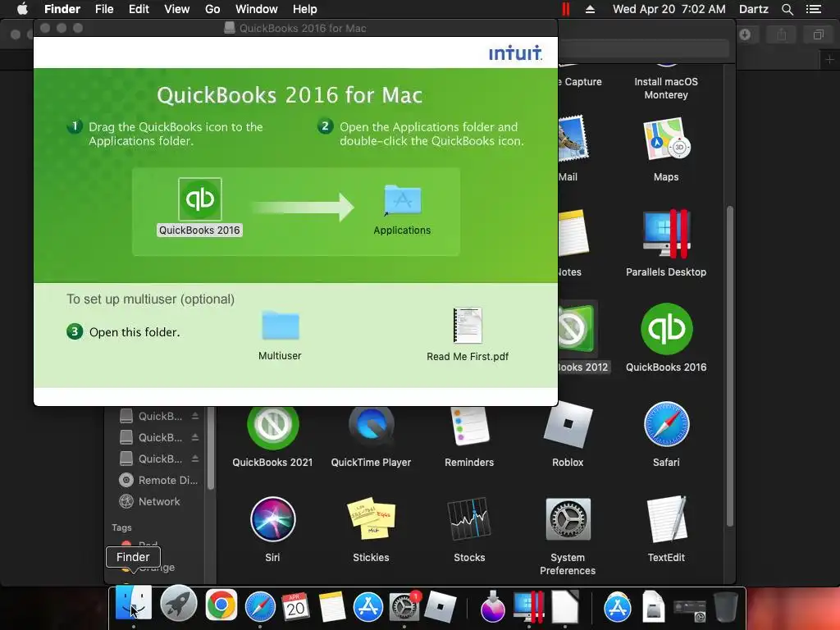
Task: Select Remote Disc in the Finder sidebar
Action: click(158, 481)
